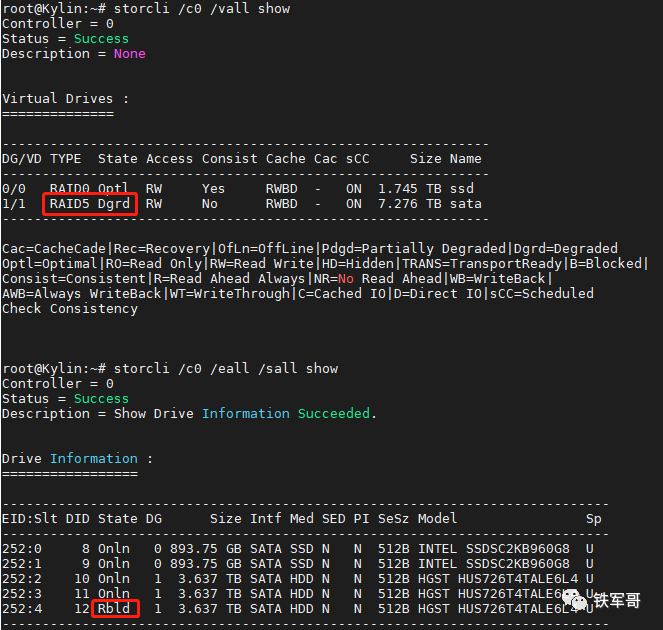Click 'RAID0' in the 0/0 row
663x630 pixels.
(x=70, y=189)
